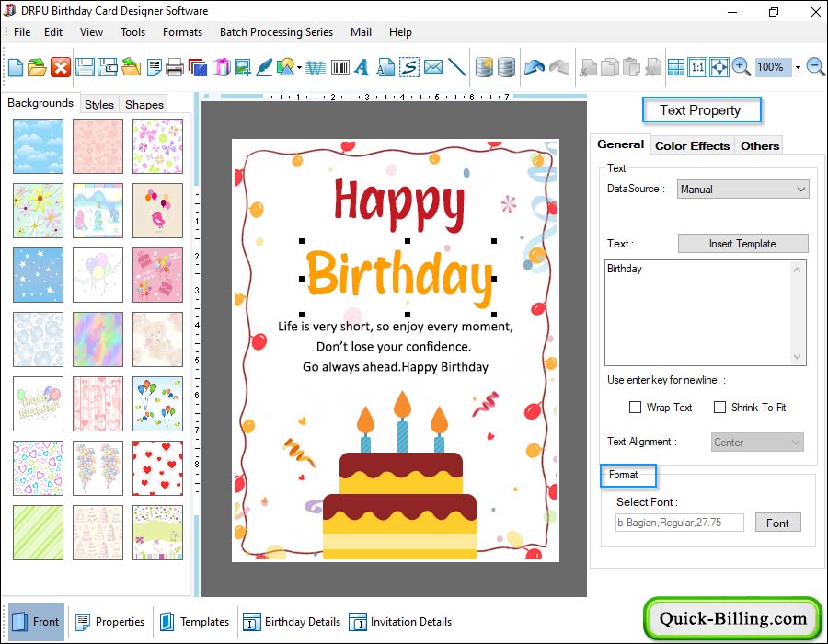Click the export folder icon after Save As
Image resolution: width=828 pixels, height=644 pixels.
[x=131, y=67]
